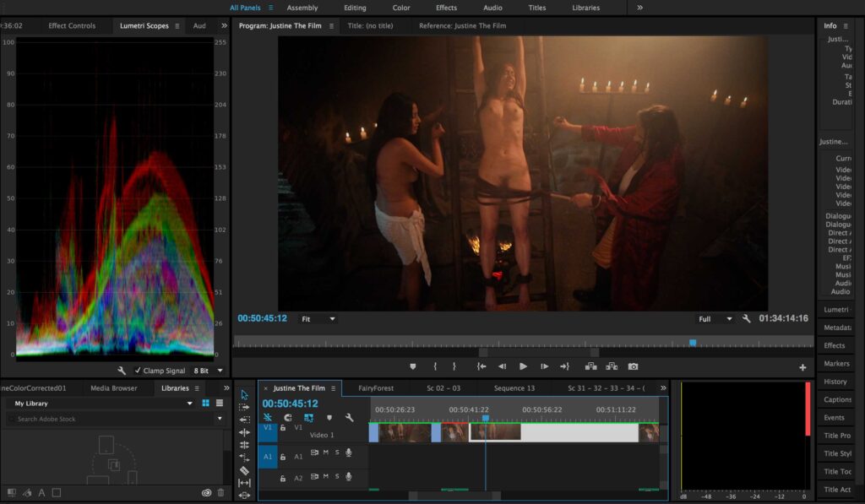Viewport: 865px width, 504px height.
Task: Open the Media Browser tab
Action: coord(113,388)
